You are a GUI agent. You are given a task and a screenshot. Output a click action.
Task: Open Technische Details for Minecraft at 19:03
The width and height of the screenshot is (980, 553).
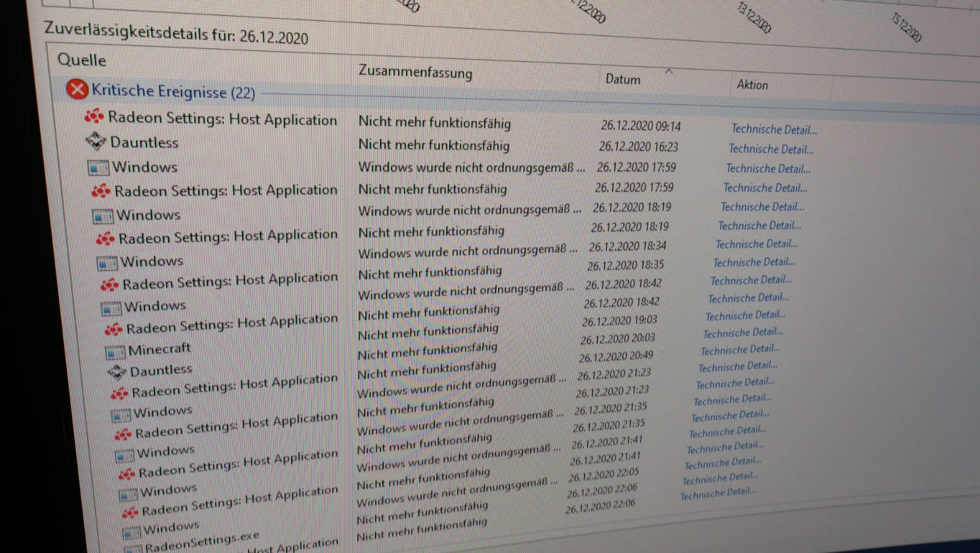pos(745,315)
